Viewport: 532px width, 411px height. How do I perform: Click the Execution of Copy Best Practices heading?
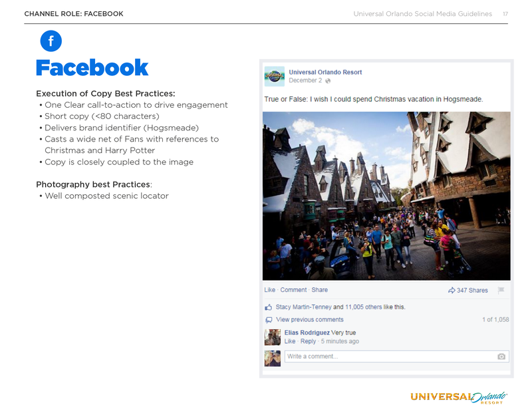(106, 94)
